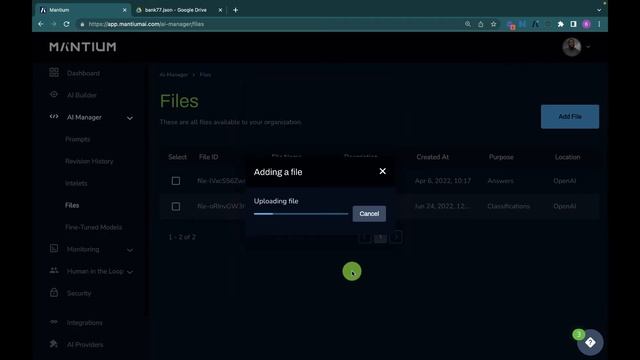This screenshot has width=640, height=360.
Task: Click the AI Manager breadcrumb link
Action: pyautogui.click(x=173, y=75)
